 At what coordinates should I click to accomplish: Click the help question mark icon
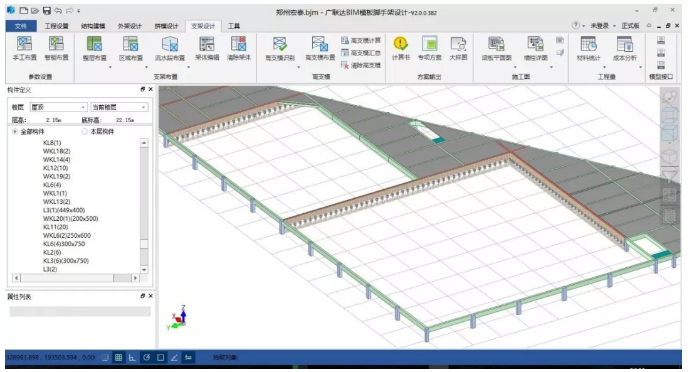[576, 25]
